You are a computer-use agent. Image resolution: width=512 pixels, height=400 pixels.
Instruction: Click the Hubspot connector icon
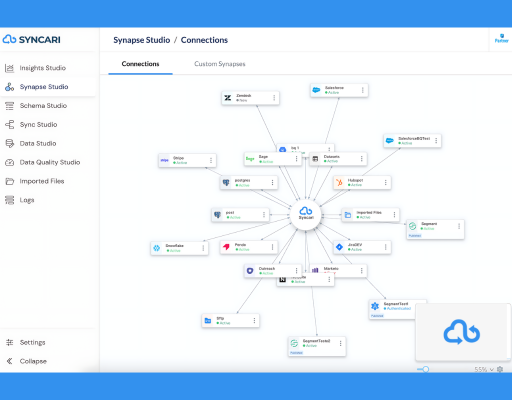point(339,182)
